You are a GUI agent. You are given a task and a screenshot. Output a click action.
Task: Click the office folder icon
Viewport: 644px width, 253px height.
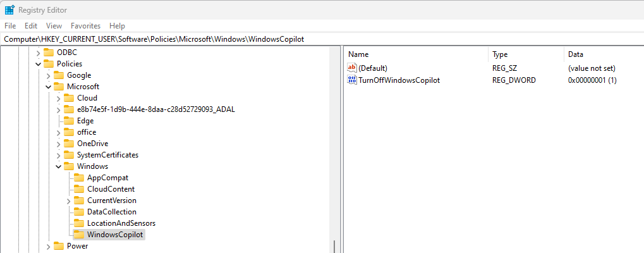[x=69, y=132]
